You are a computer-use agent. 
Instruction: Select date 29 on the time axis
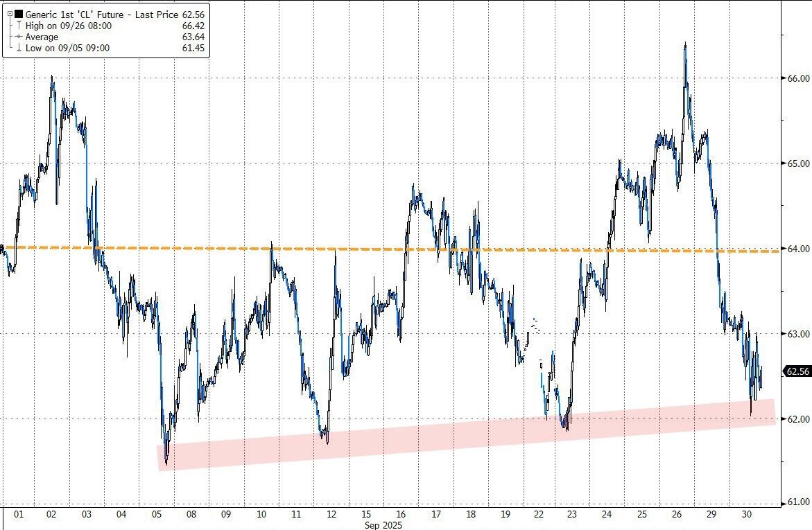click(x=711, y=515)
